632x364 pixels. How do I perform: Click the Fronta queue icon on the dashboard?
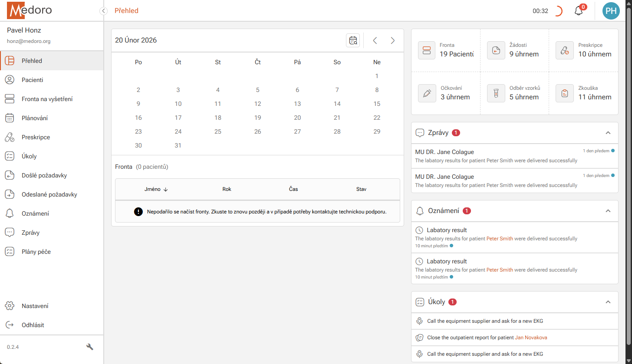coord(427,50)
